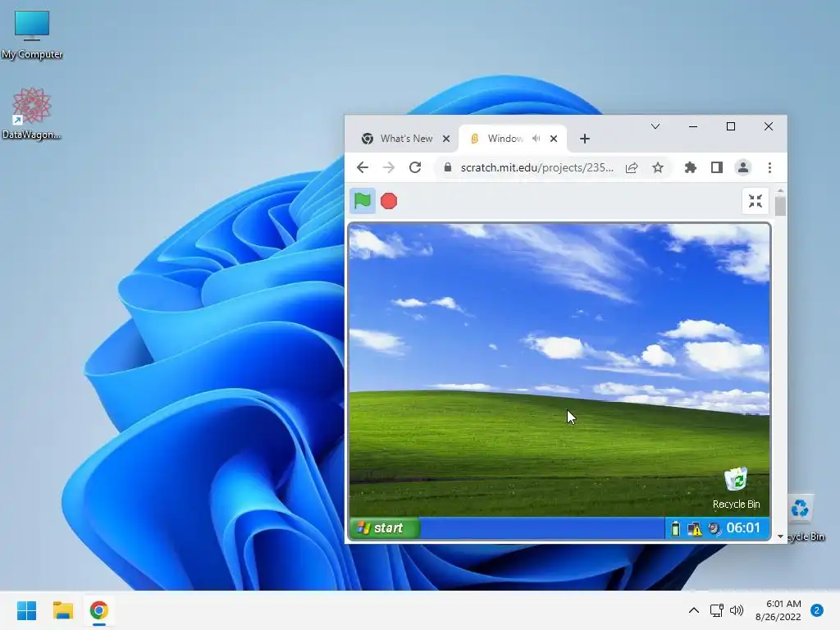
Task: Go forward in Chrome
Action: [388, 167]
